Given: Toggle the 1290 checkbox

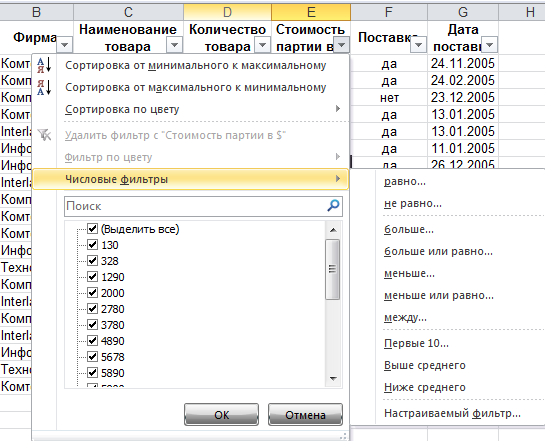Looking at the screenshot, I should [92, 277].
